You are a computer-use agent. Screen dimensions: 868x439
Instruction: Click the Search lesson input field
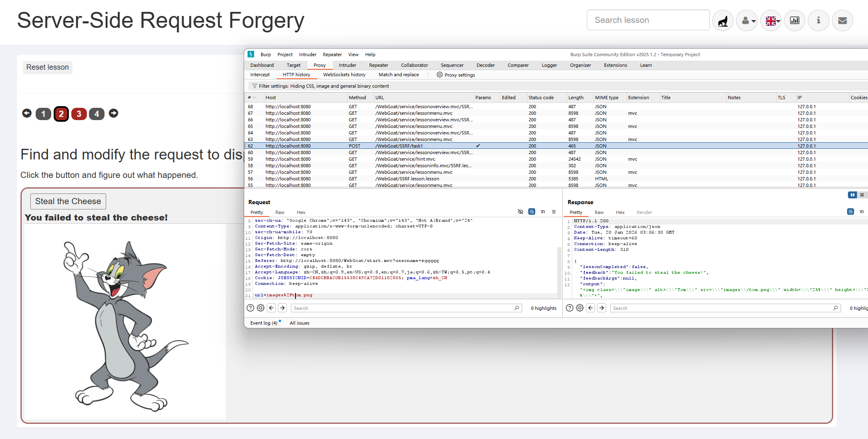coord(648,20)
